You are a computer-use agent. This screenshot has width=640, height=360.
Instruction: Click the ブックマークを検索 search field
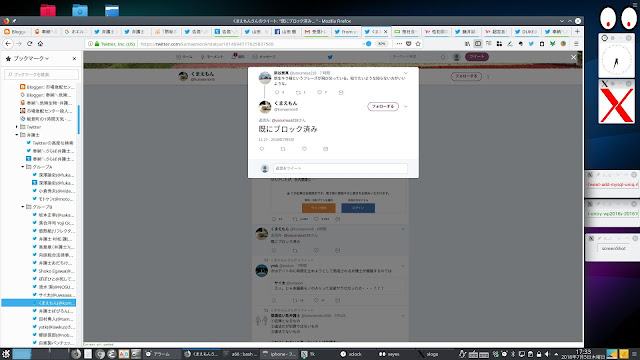pos(41,74)
